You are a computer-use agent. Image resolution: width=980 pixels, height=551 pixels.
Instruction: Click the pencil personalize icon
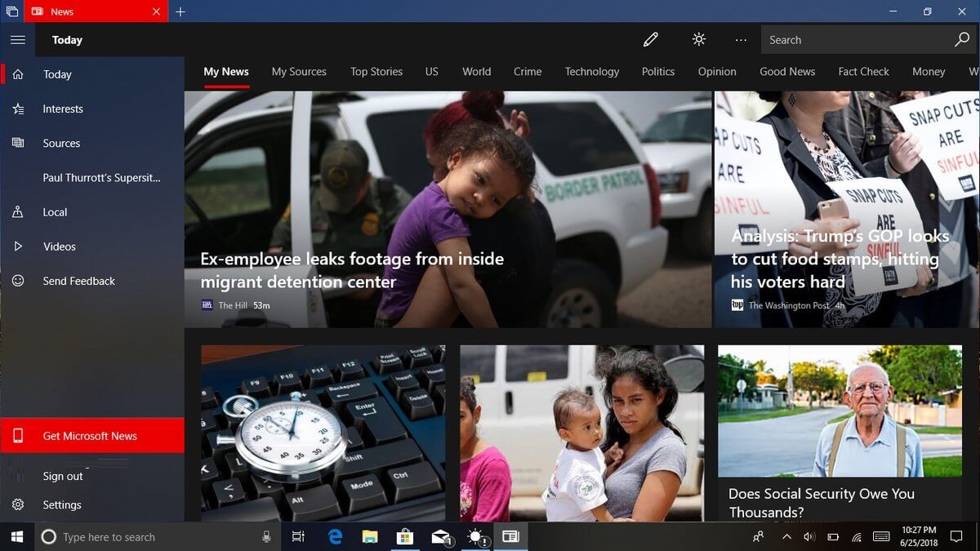pos(650,39)
